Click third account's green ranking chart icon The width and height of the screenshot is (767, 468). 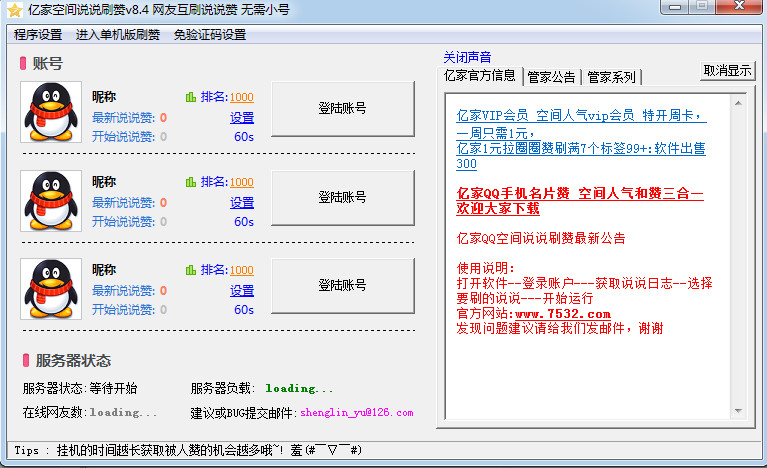[191, 270]
